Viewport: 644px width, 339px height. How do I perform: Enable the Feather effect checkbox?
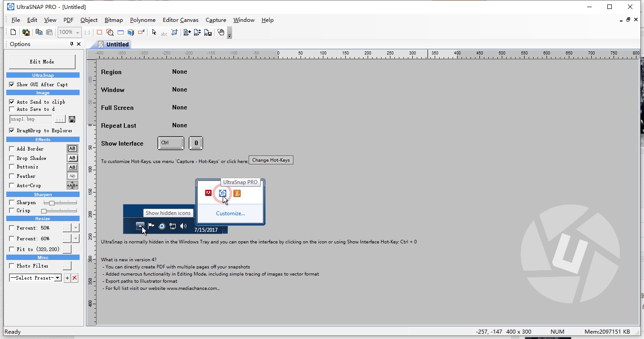point(12,176)
